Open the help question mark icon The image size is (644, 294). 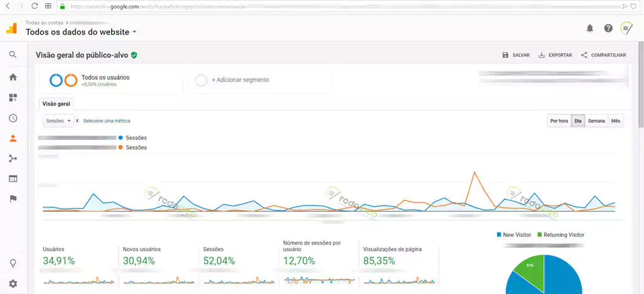pos(608,28)
